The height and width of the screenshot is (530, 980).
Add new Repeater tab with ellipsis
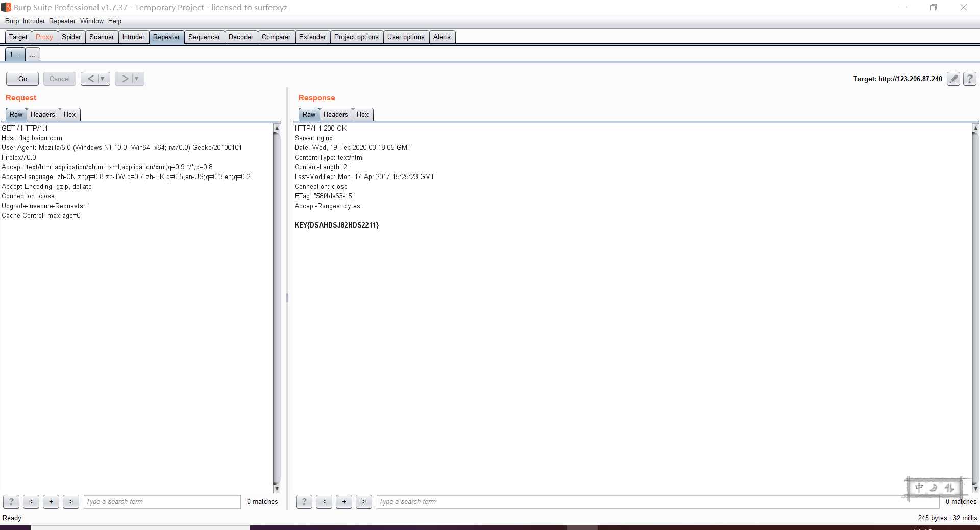tap(32, 55)
